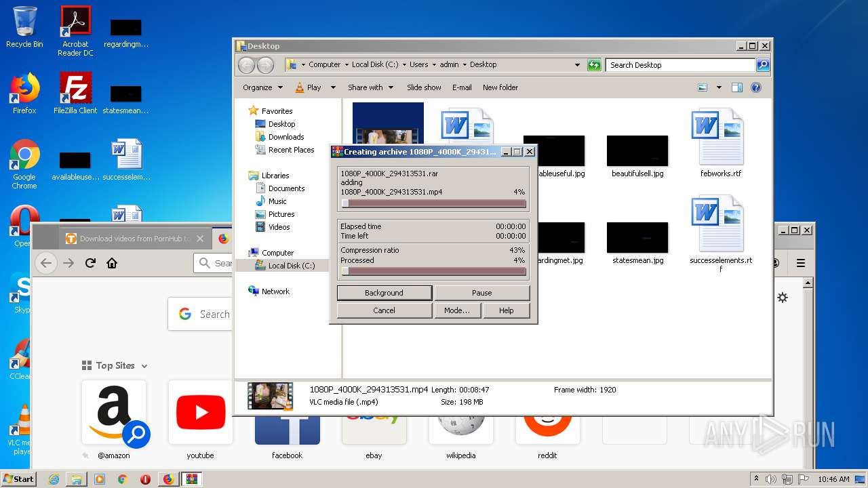868x488 pixels.
Task: Open new tab page settings gear
Action: [783, 298]
